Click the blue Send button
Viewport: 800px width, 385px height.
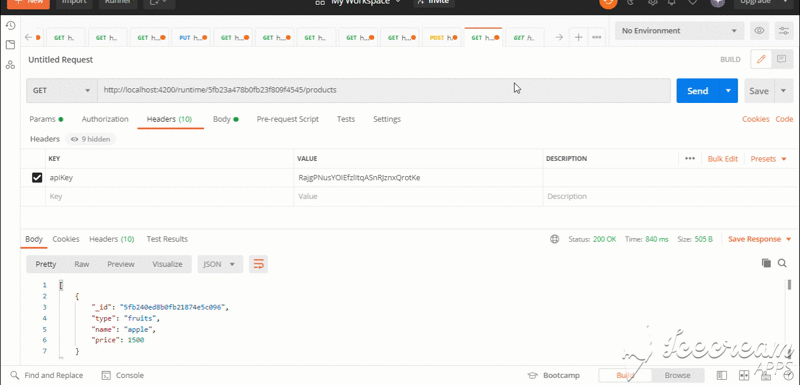click(x=697, y=91)
